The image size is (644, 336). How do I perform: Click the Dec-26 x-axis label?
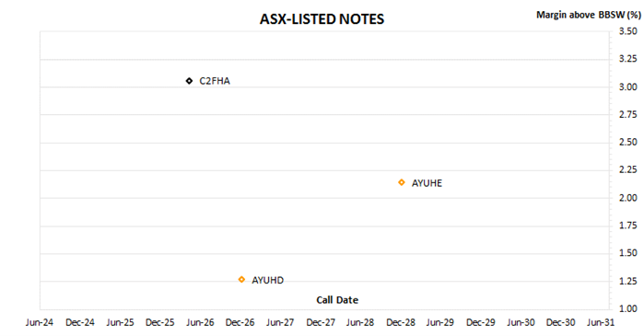(240, 322)
